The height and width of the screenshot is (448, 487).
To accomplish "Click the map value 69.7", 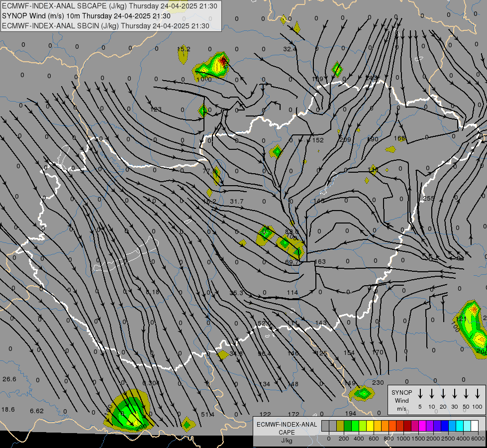I will point(292,262).
